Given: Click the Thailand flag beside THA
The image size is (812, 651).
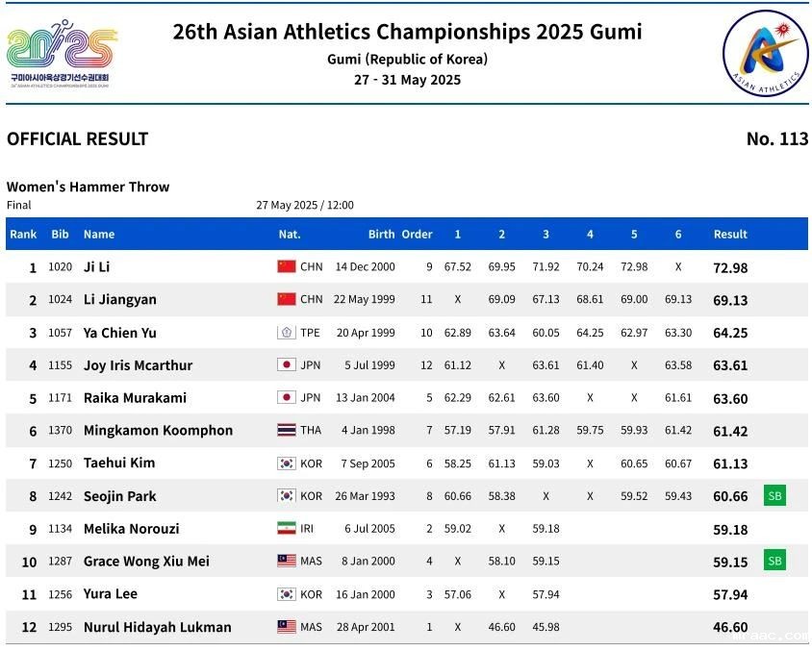Looking at the screenshot, I should 286,430.
